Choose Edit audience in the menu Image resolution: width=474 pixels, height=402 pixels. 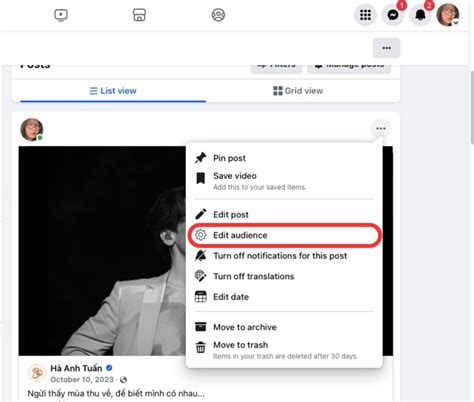(x=284, y=235)
